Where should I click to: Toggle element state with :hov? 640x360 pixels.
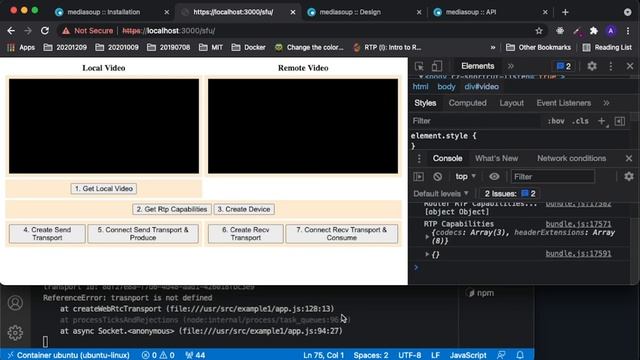[556, 121]
